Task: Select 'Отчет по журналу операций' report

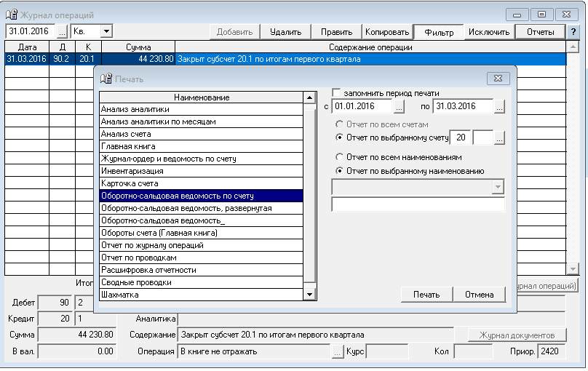Action: 201,245
